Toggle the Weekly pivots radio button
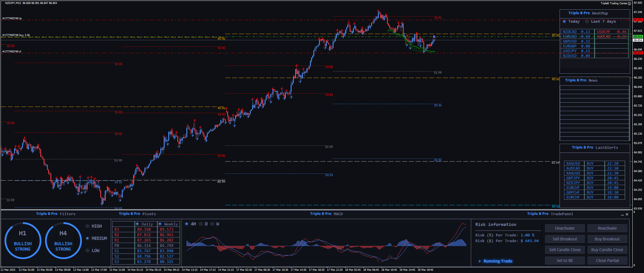Image resolution: width=644 pixels, height=273 pixels. point(160,224)
